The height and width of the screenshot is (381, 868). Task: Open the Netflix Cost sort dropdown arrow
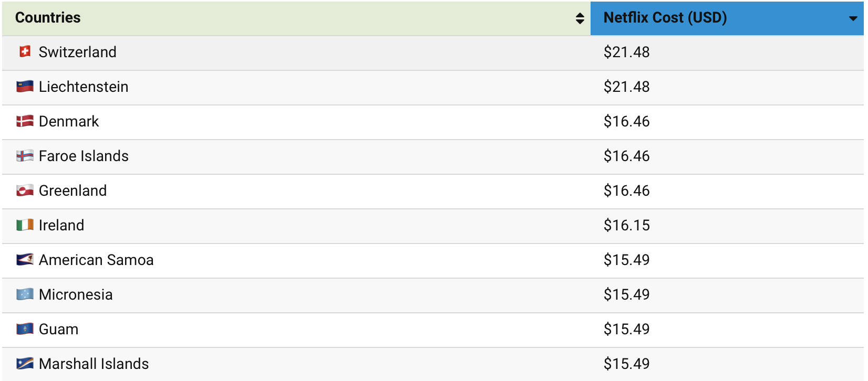[854, 19]
